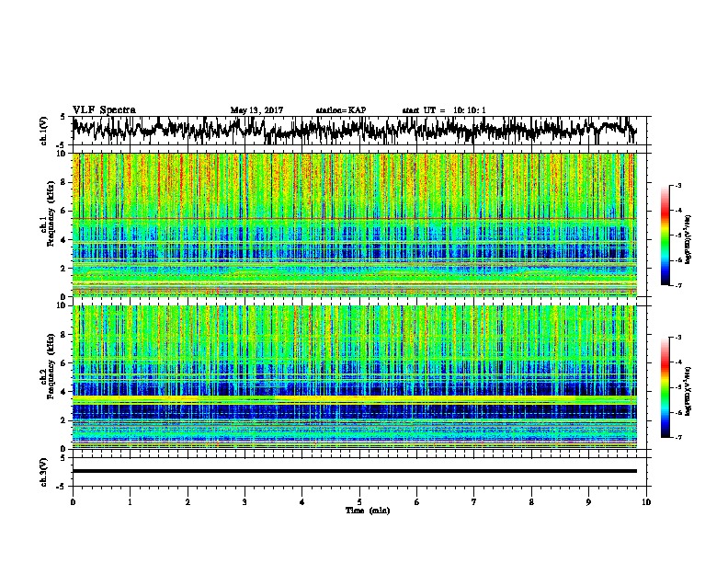Viewport: 728px width, 563px height.
Task: Click the "-7" tick on ch.1 colorbar
Action: [x=677, y=285]
